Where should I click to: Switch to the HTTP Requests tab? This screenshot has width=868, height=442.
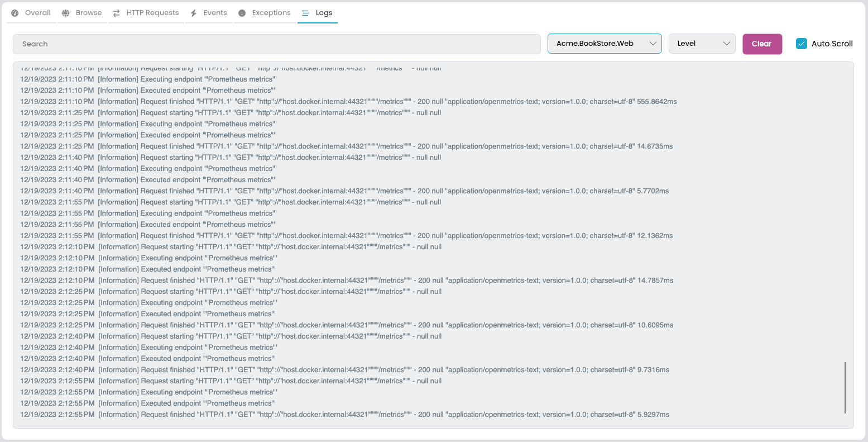pos(152,12)
